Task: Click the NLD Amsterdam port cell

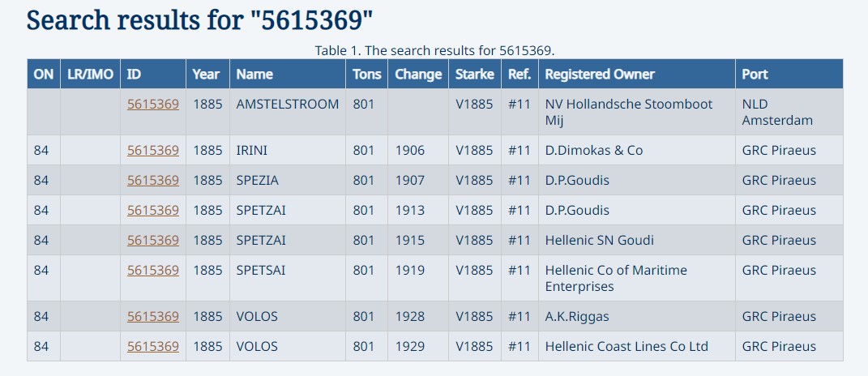Action: pyautogui.click(x=776, y=113)
